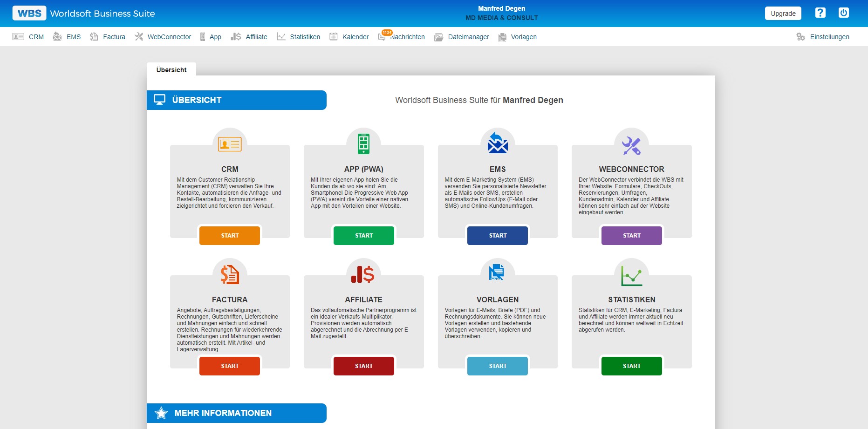Screen dimensions: 868x429
Task: Start the CRM module with orange button
Action: (x=230, y=236)
